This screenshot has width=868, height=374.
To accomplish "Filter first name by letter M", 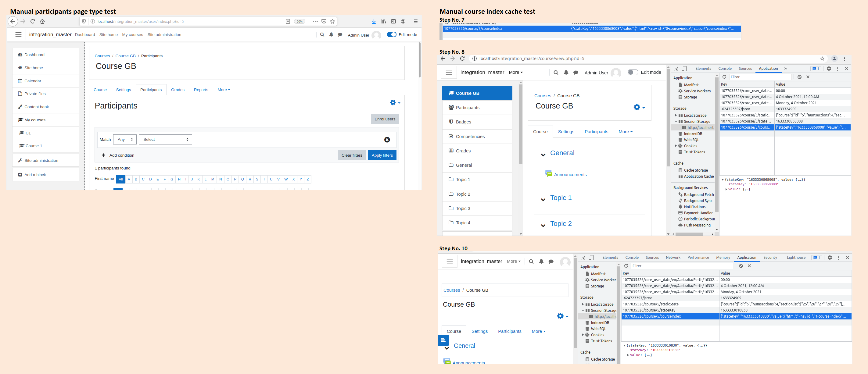I will pyautogui.click(x=213, y=180).
